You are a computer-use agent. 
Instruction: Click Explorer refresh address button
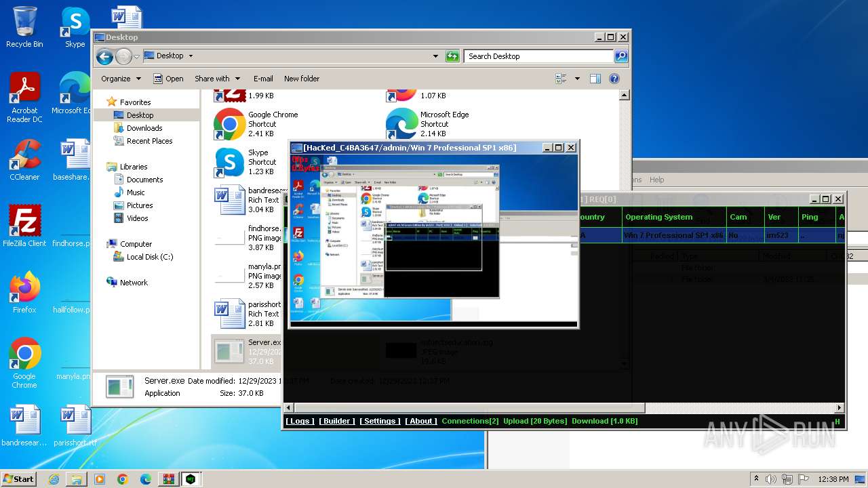click(x=452, y=56)
